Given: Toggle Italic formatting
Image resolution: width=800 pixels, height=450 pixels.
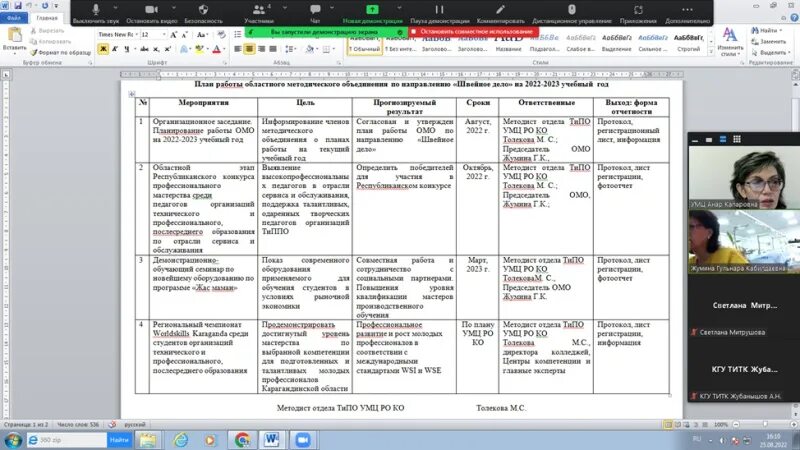Looking at the screenshot, I should point(115,49).
